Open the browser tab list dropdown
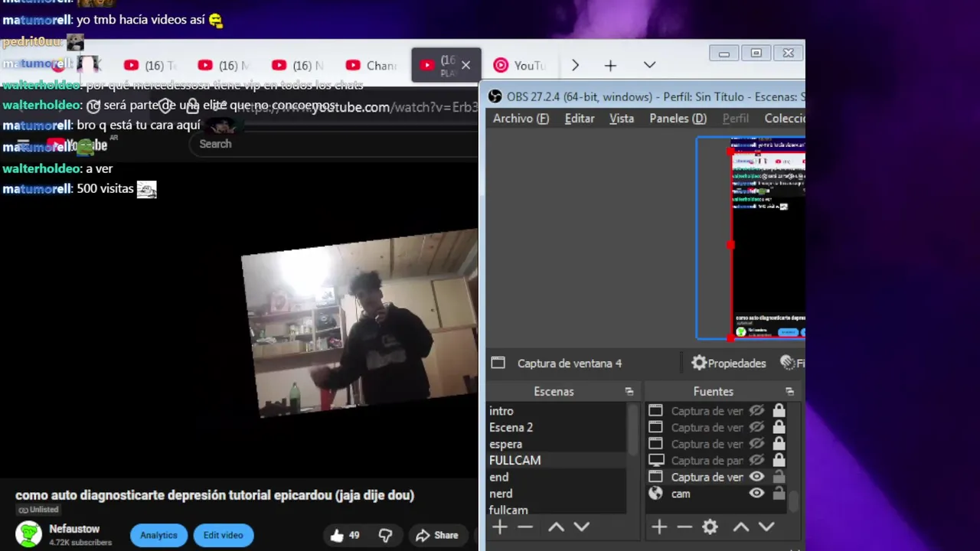This screenshot has width=980, height=551. [x=649, y=65]
